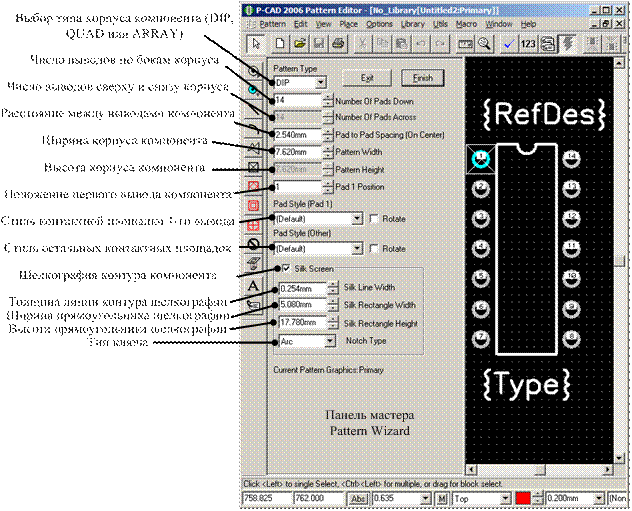Click the M macro button in status bar
The width and height of the screenshot is (632, 511).
pyautogui.click(x=442, y=499)
